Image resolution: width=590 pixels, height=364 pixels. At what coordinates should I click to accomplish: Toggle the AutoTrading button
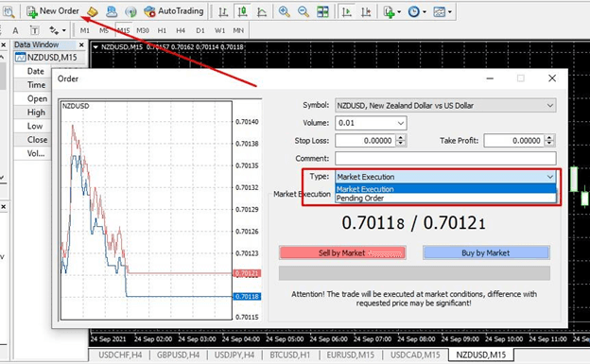(174, 11)
